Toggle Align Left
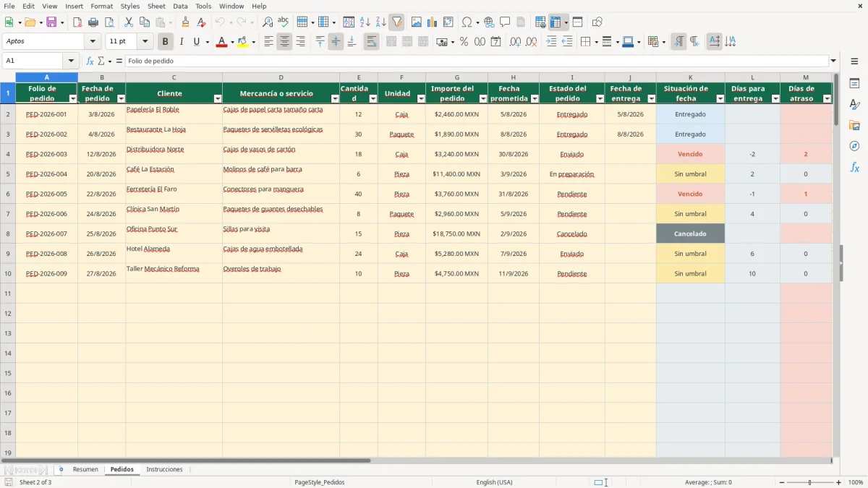This screenshot has width=868, height=488. 268,42
